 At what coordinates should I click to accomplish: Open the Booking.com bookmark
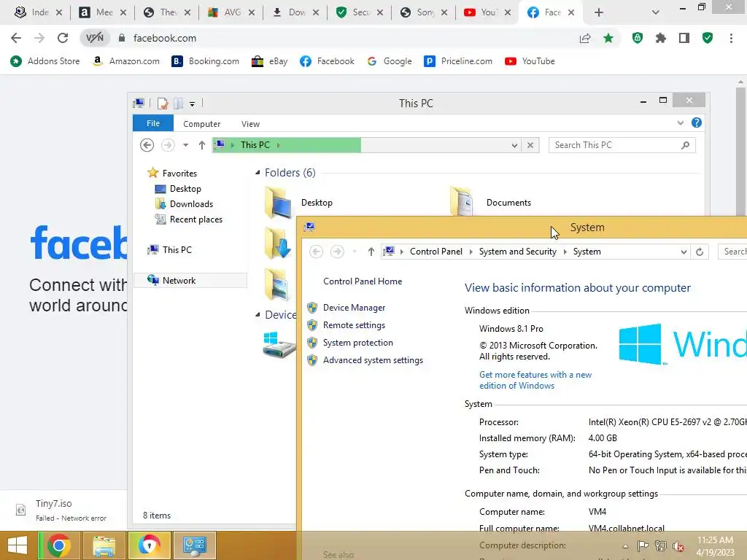[x=205, y=61]
